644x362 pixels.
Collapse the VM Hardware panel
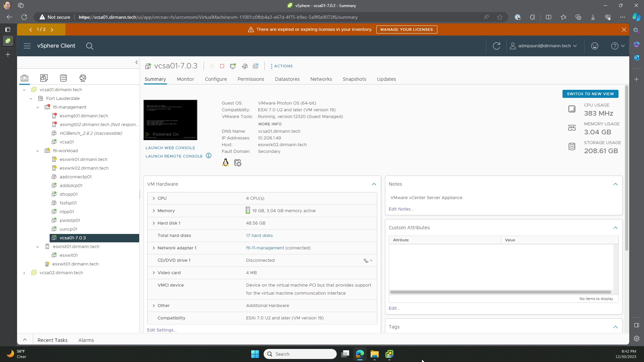[374, 184]
